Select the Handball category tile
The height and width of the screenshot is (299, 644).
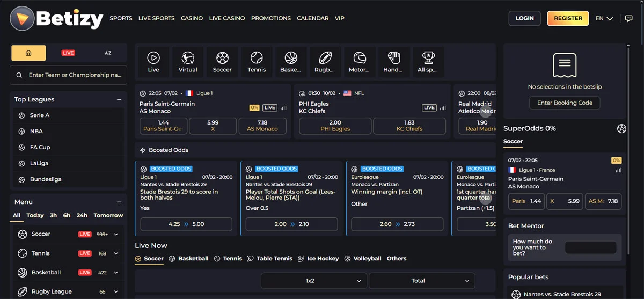(393, 62)
